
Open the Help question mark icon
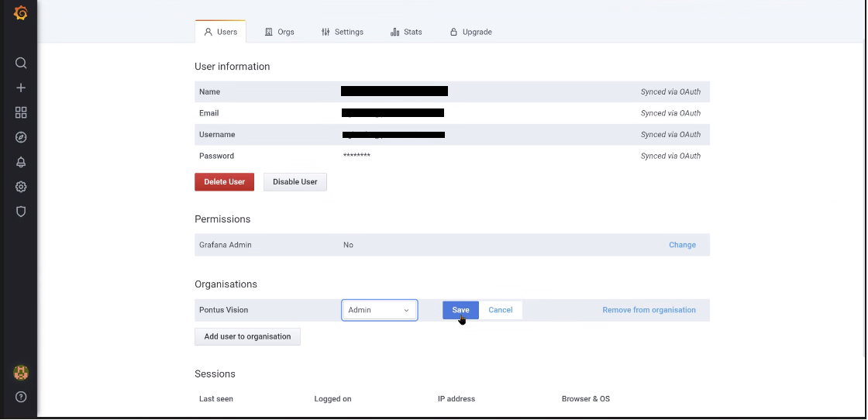21,397
